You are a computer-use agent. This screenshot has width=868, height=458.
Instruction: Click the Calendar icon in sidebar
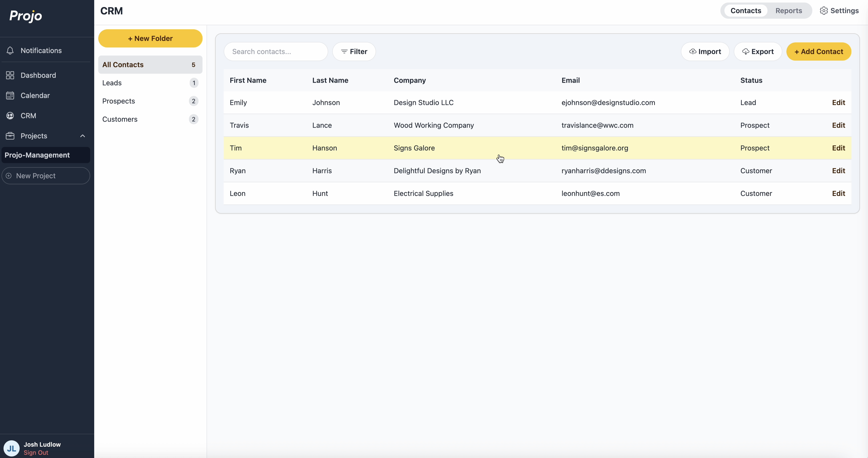tap(10, 95)
